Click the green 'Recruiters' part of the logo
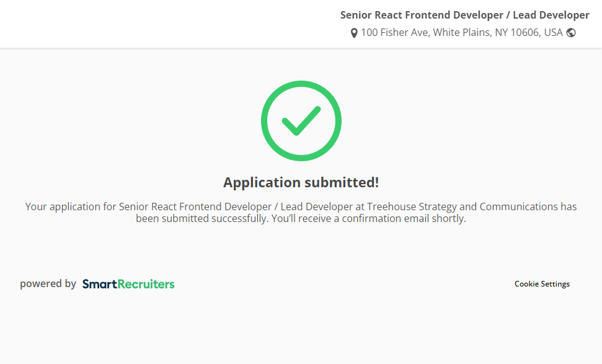602x364 pixels. pos(146,284)
